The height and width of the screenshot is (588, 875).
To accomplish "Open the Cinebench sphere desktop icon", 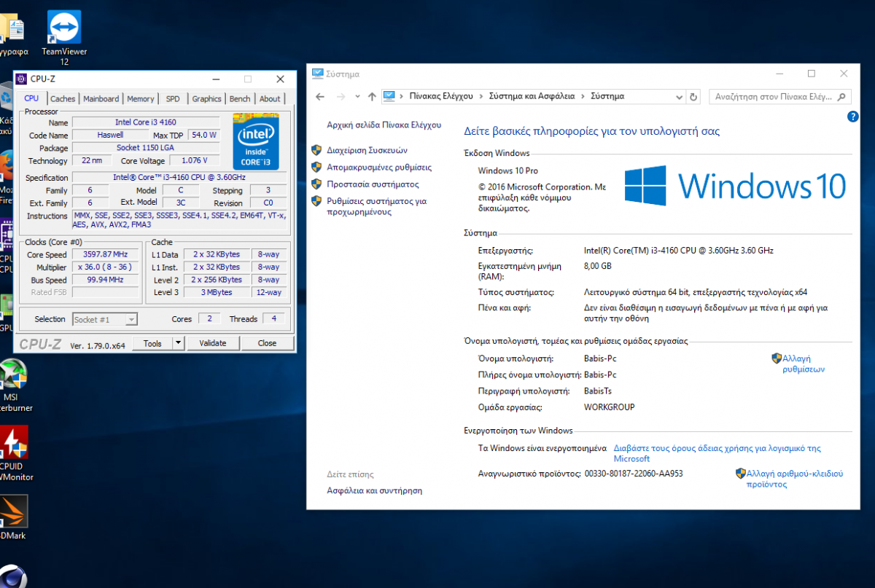I will click(12, 576).
